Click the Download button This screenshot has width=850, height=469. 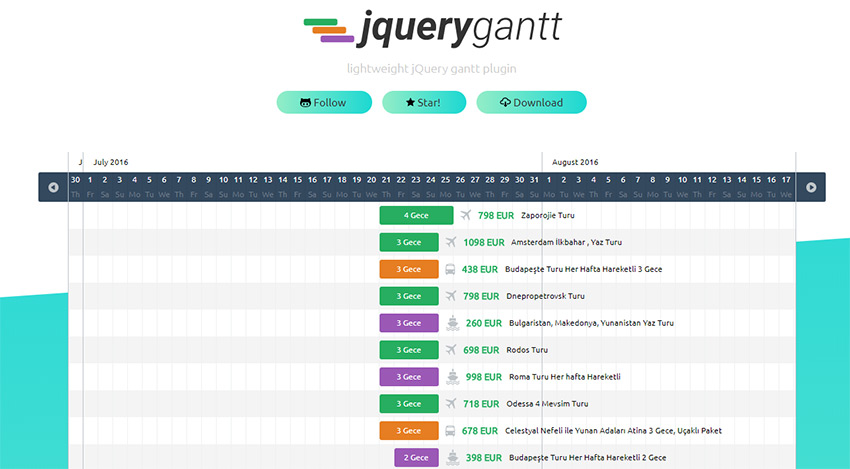point(531,102)
